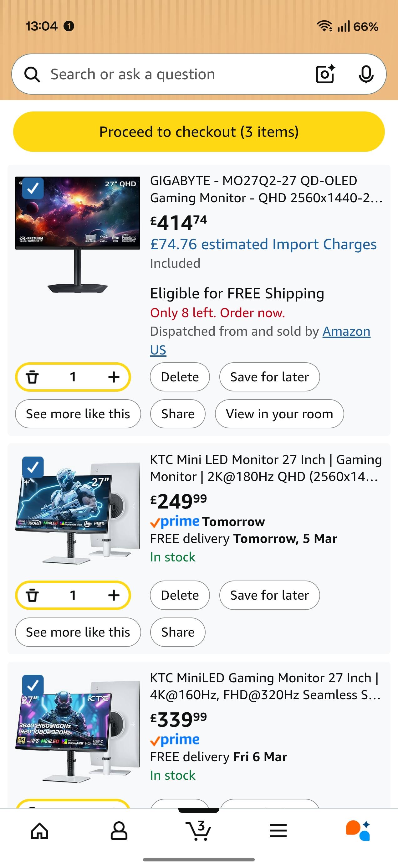Open the £74.76 estimated Import Charges details

263,244
